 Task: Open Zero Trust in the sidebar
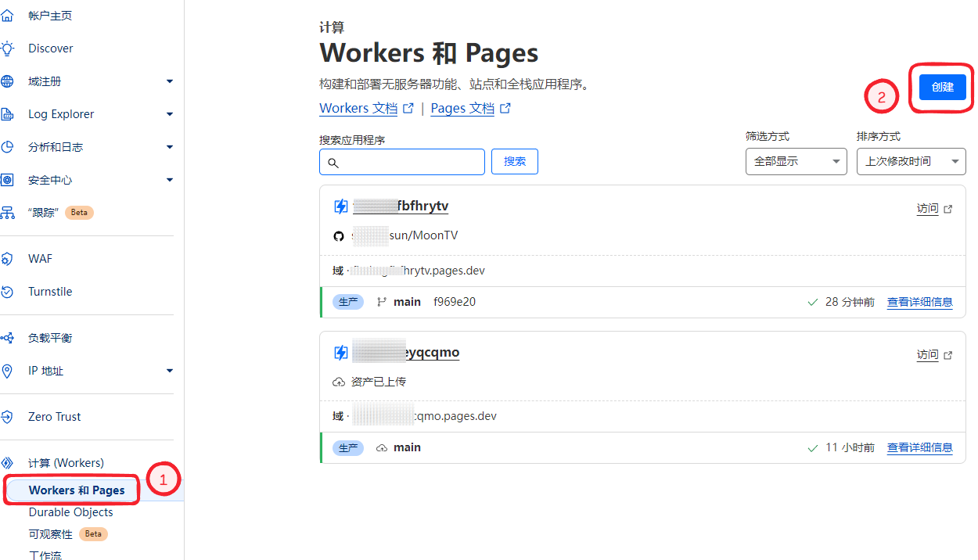pos(55,417)
